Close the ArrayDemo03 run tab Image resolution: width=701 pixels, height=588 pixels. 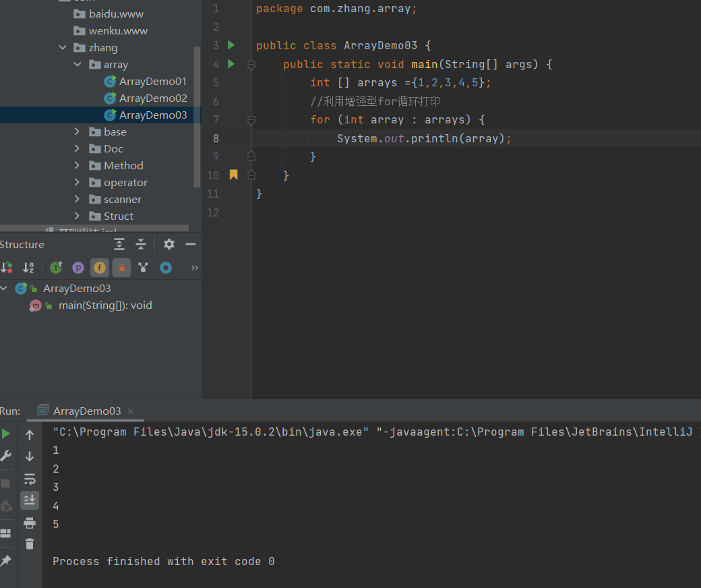(x=131, y=411)
